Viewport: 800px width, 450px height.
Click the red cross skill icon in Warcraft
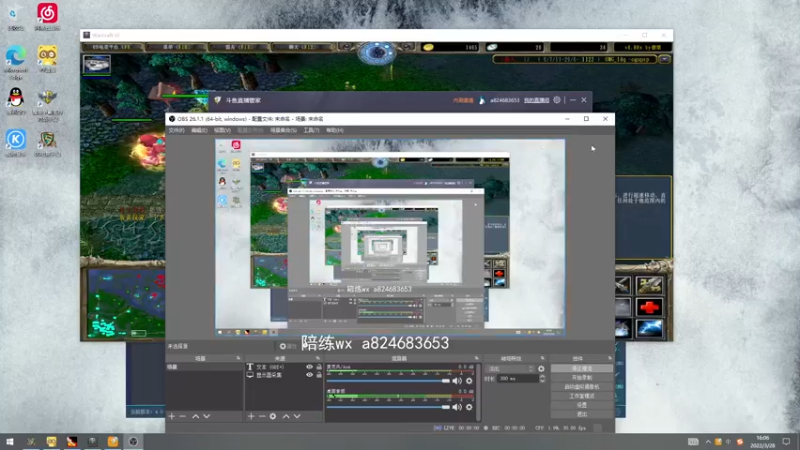point(648,307)
